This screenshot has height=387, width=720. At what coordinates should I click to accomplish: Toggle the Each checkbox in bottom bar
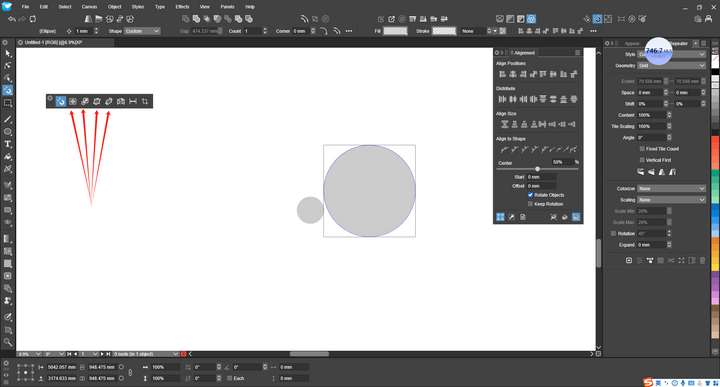230,378
